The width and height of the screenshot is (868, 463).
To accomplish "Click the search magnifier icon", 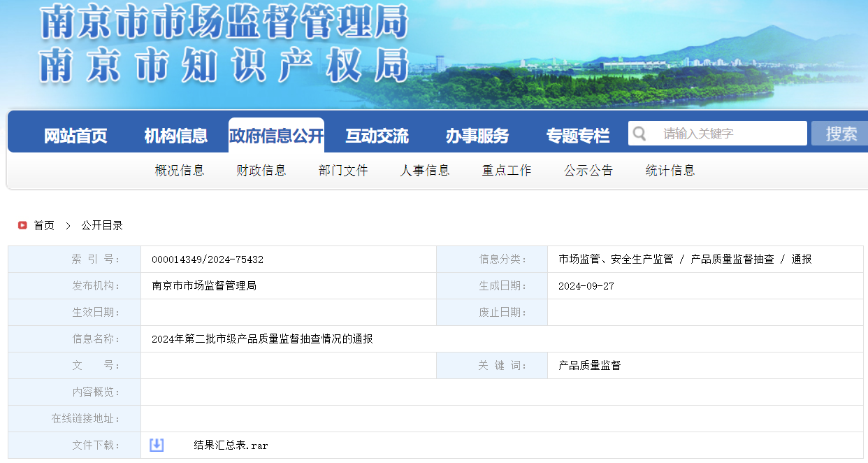I will point(639,134).
